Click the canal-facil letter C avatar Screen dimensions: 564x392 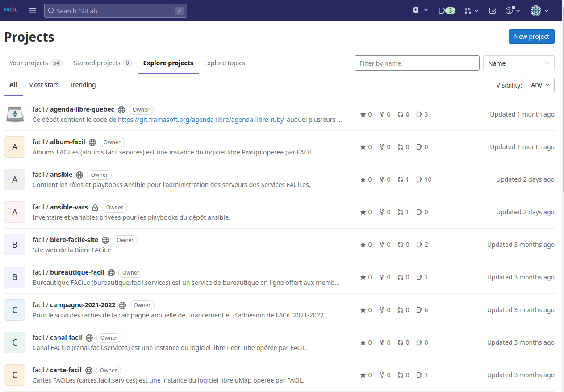tap(15, 342)
